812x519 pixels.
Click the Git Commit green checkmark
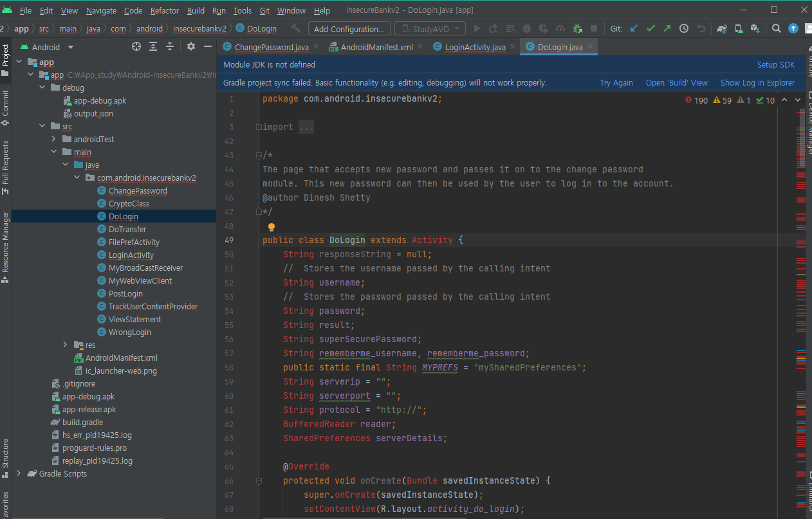pos(651,28)
